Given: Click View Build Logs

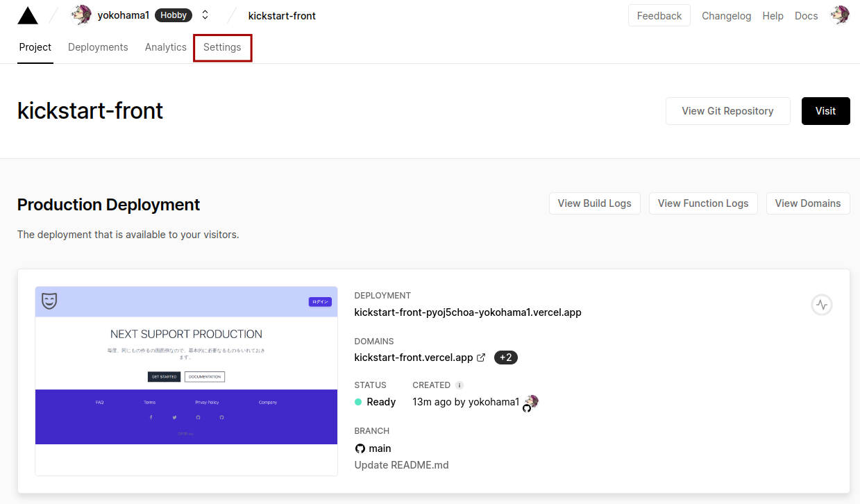Looking at the screenshot, I should click(594, 203).
